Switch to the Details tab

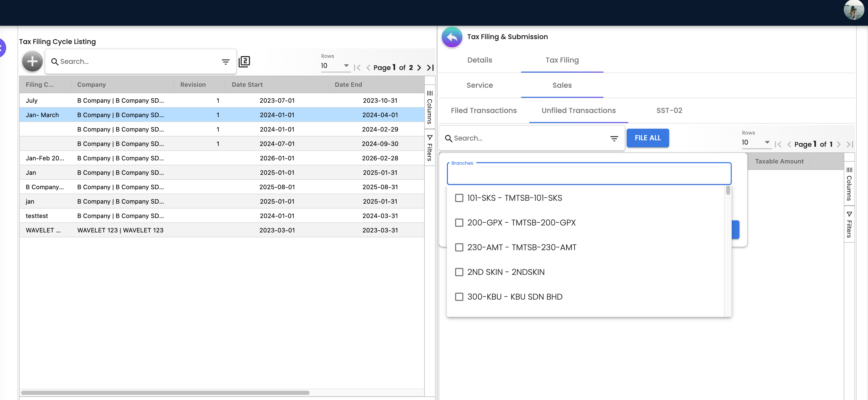(x=480, y=60)
